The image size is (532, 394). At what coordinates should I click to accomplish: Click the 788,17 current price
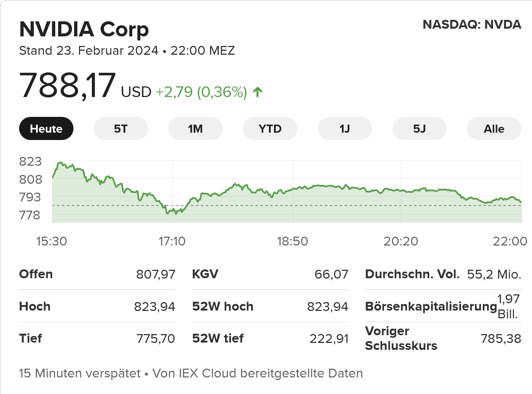click(x=68, y=86)
